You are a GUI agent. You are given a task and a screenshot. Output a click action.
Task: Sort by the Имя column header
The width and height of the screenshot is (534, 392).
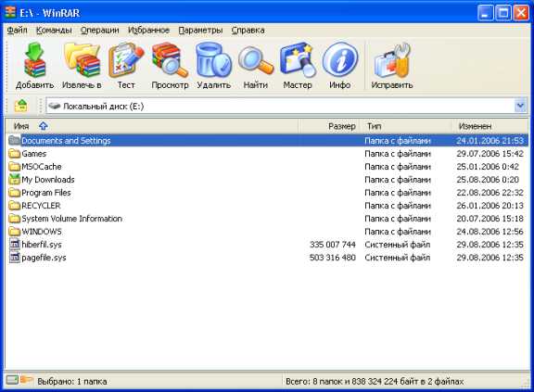152,126
